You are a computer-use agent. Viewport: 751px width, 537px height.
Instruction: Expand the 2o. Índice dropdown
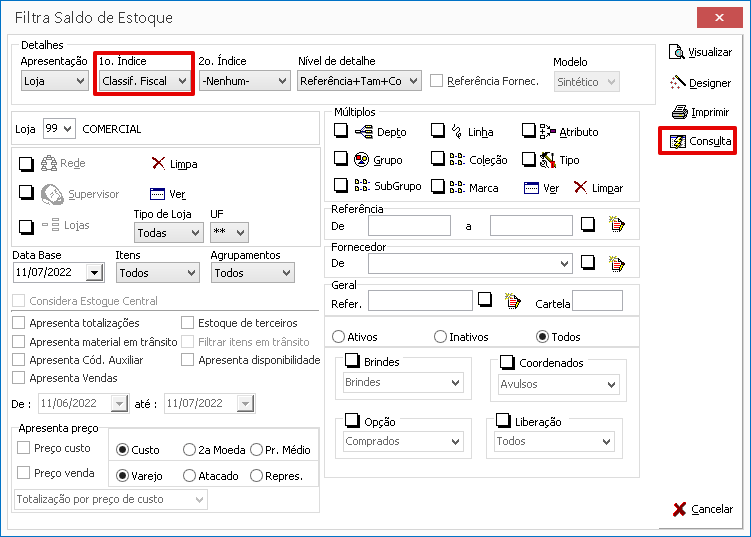[x=244, y=81]
